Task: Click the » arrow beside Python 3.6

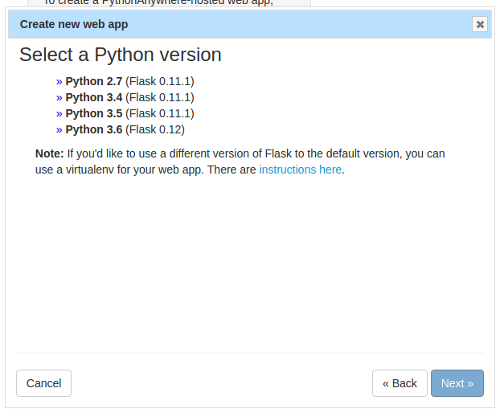Action: point(59,130)
